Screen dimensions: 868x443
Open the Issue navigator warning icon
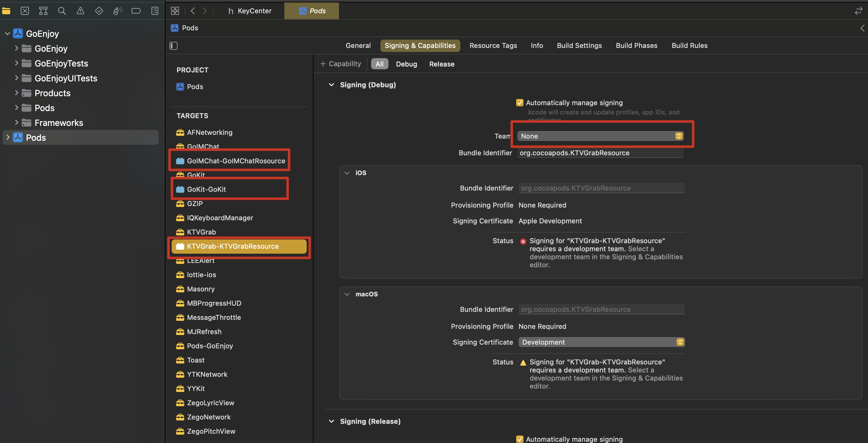click(80, 11)
